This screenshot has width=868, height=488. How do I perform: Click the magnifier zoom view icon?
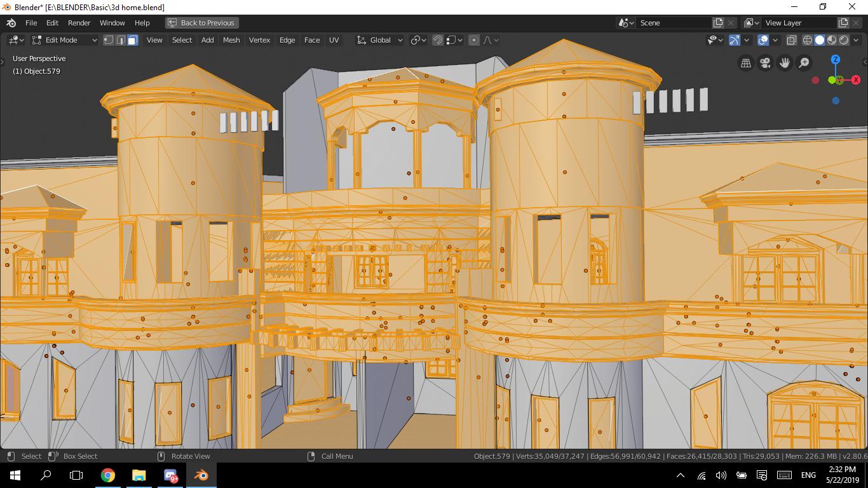[804, 63]
